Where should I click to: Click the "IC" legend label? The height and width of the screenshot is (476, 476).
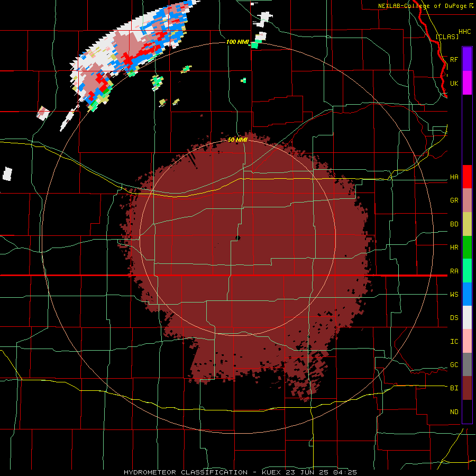pos(454,342)
